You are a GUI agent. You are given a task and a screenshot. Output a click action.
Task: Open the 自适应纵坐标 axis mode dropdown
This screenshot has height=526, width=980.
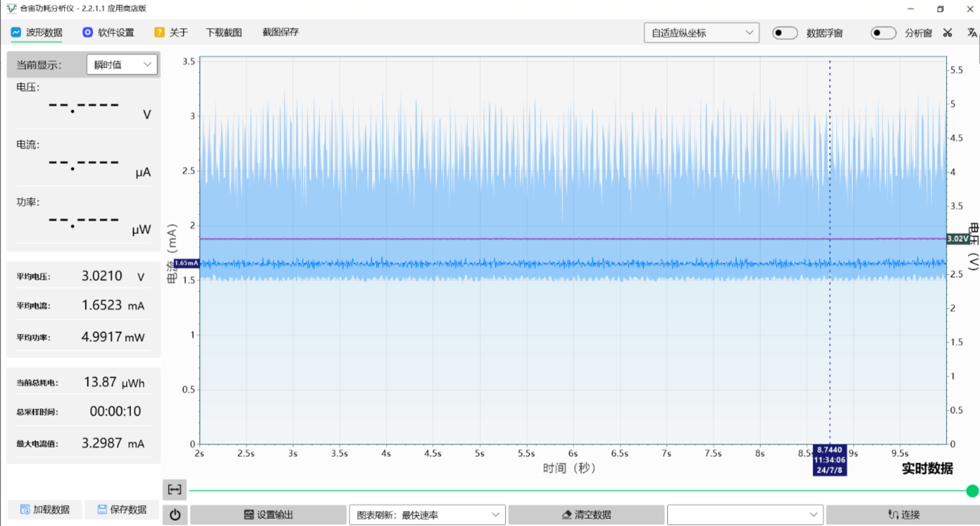tap(701, 33)
